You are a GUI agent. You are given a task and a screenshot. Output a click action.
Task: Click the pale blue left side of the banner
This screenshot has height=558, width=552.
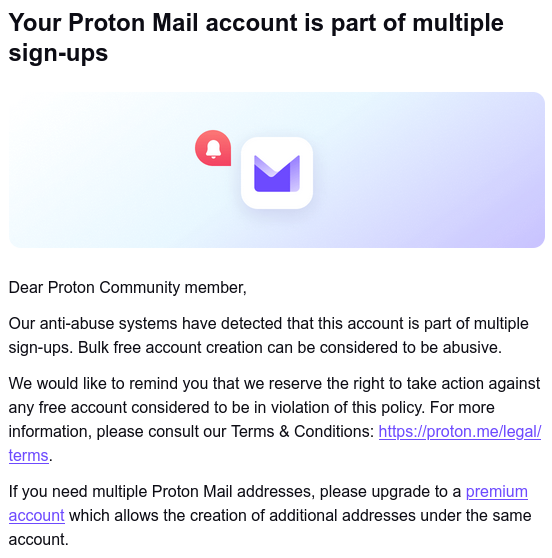[x=71, y=170]
